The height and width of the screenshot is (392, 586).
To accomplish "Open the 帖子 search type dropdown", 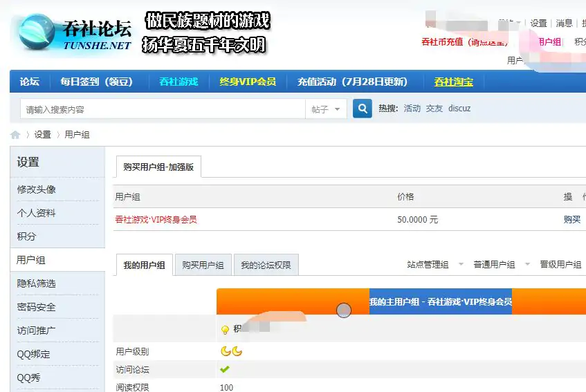I will (x=326, y=109).
